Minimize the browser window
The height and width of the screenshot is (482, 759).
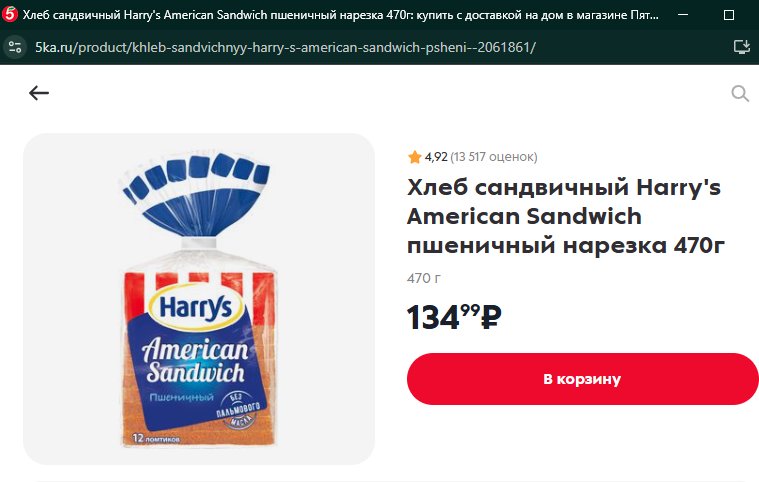(x=683, y=15)
